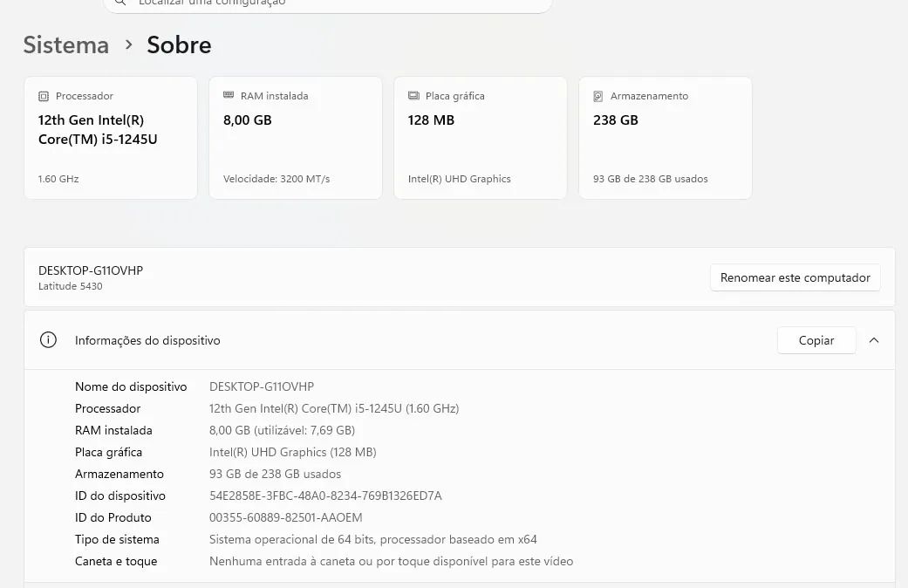Select processor value i5-1245U (1.60 GHz)

pos(334,408)
